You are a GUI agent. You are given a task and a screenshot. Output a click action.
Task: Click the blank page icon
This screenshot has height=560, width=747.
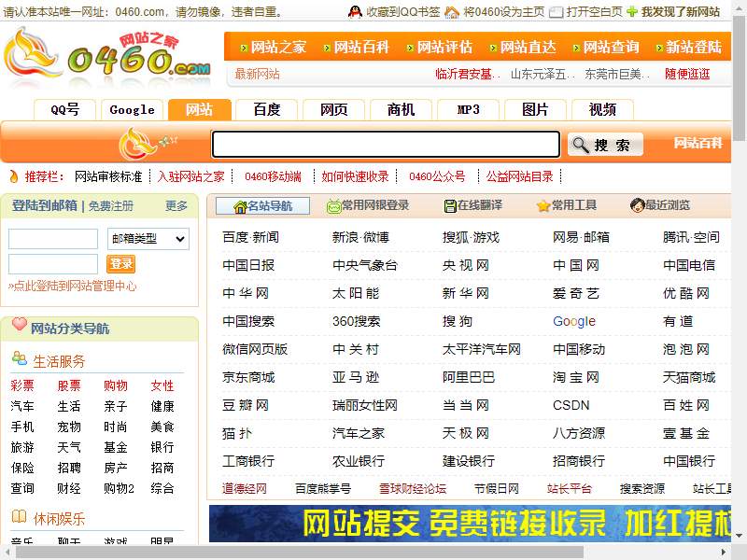(556, 12)
